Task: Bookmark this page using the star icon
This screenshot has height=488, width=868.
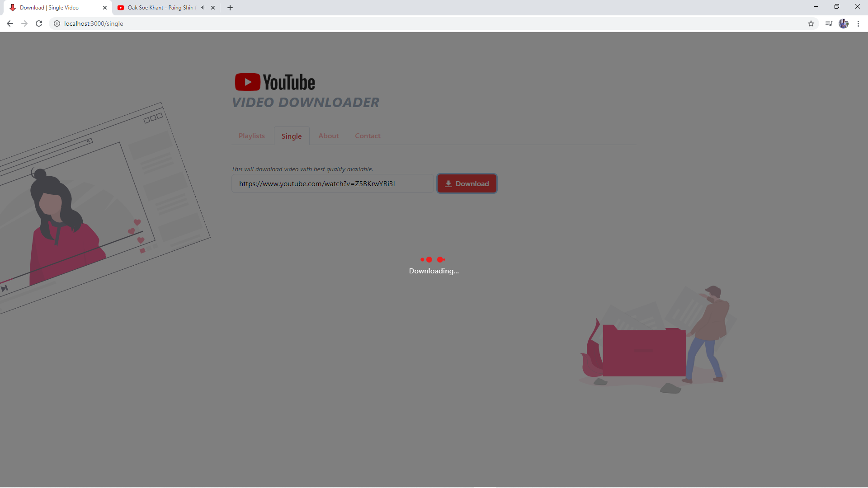Action: (811, 23)
